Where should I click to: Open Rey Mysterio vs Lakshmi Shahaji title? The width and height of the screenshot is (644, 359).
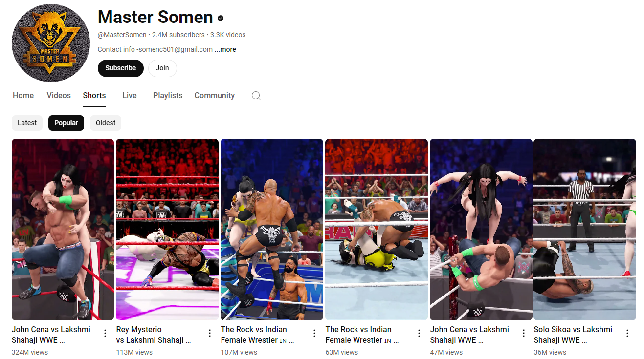coord(154,335)
